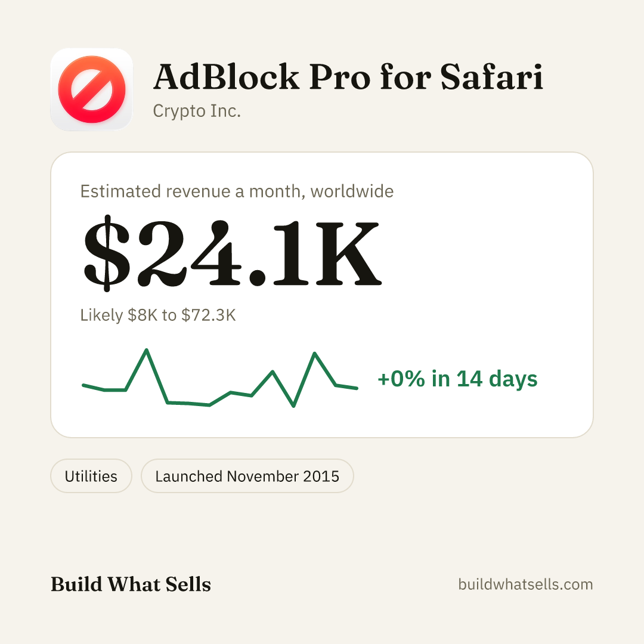Click the Build What Sells brand name
Image resolution: width=644 pixels, height=644 pixels.
coord(131,584)
